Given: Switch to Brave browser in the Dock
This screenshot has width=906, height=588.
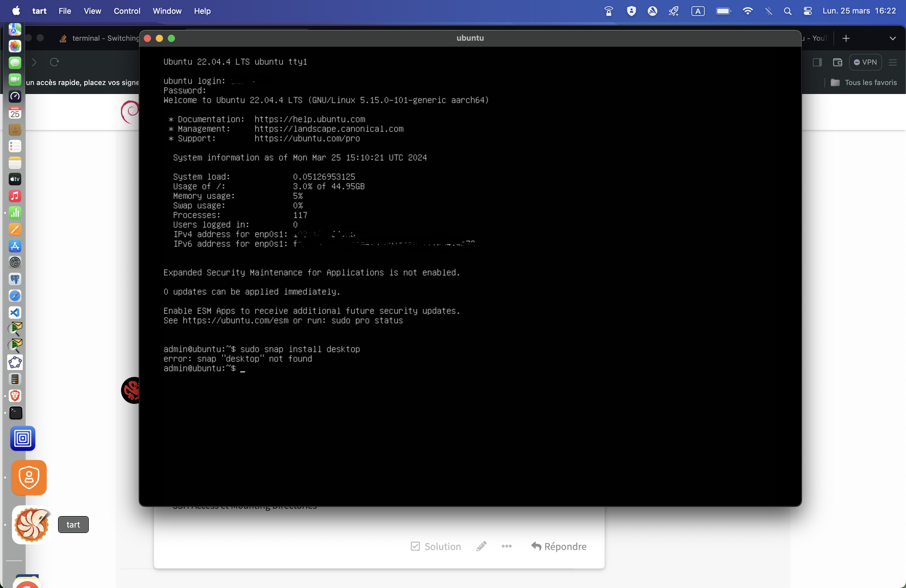Looking at the screenshot, I should click(15, 396).
